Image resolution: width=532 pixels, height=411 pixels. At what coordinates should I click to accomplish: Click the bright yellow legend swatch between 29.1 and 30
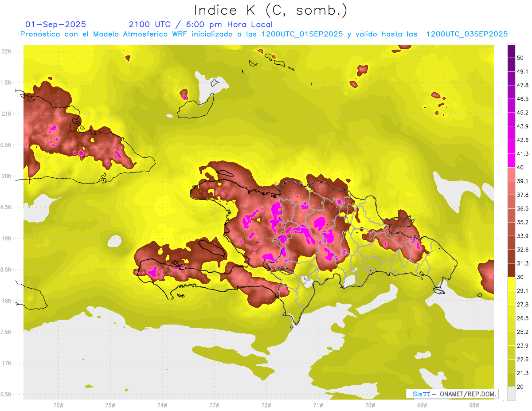512,284
